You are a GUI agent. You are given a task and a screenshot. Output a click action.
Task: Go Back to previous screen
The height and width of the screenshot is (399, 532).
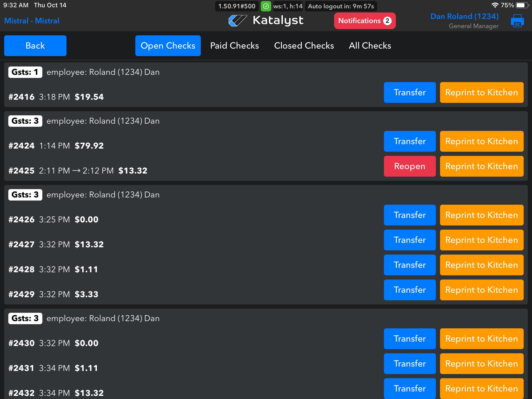point(35,46)
